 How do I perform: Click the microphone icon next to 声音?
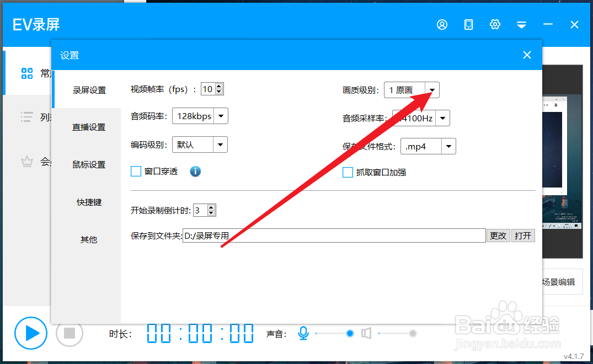coord(303,333)
